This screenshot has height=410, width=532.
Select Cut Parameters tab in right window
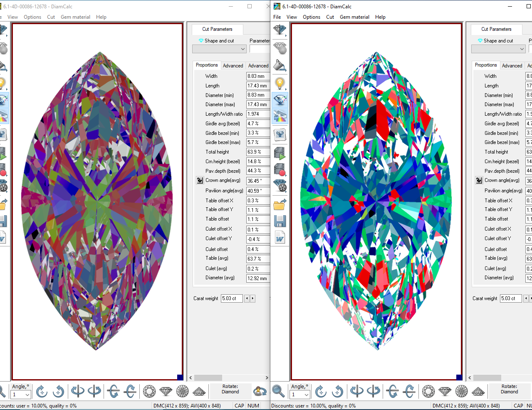point(497,29)
